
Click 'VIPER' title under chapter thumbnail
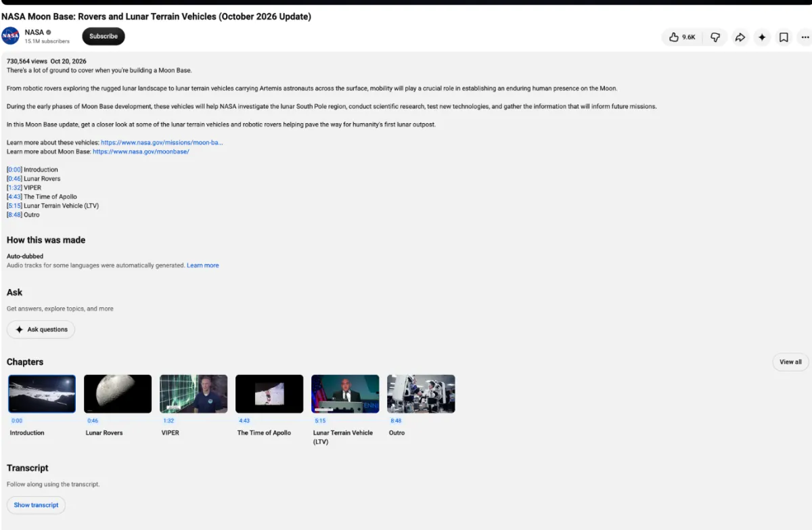171,433
